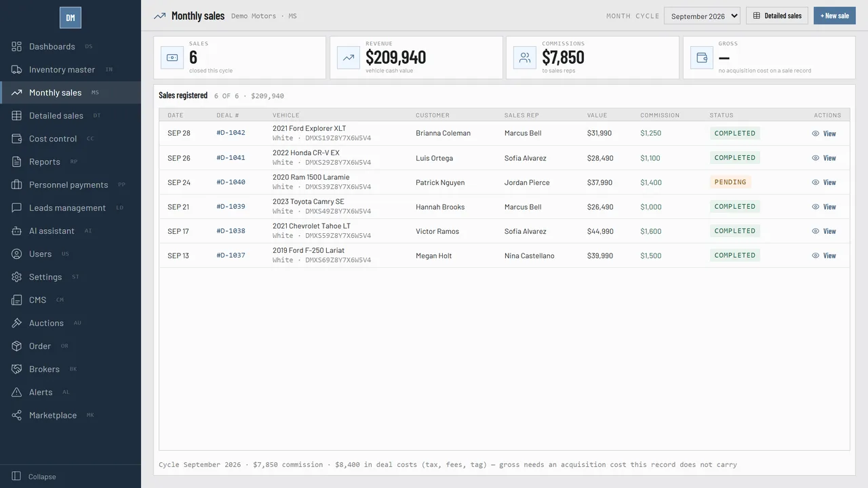Click the VALUE column header
The image size is (868, 488).
point(597,115)
